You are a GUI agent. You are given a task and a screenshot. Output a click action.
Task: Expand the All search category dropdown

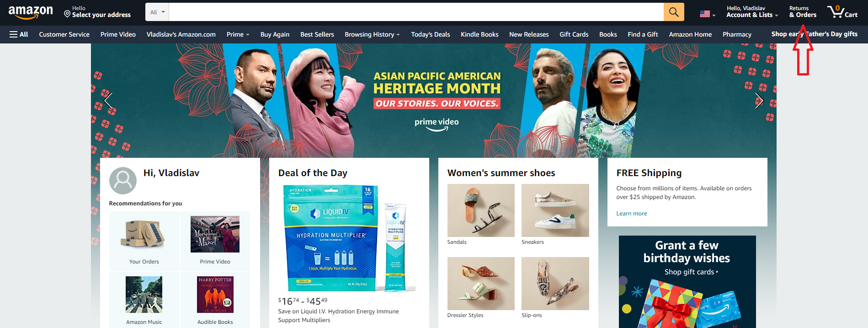(x=157, y=12)
